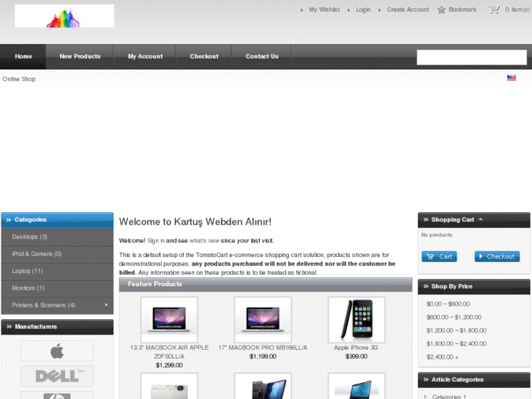
Task: Click the what's new link
Action: pyautogui.click(x=204, y=241)
